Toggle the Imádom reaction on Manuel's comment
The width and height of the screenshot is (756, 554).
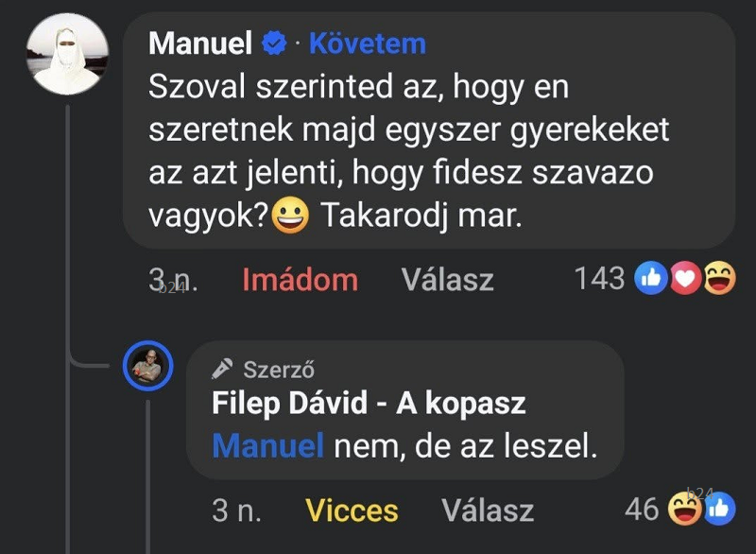(300, 280)
